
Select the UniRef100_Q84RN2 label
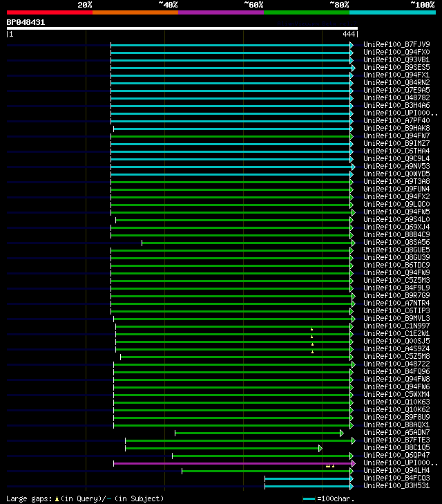click(x=396, y=82)
